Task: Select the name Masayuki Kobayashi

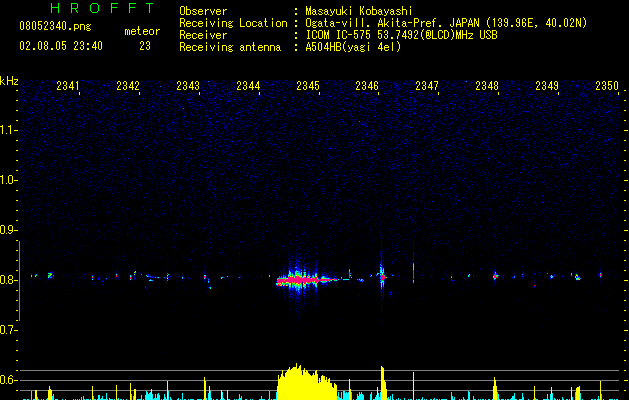Action: [359, 11]
